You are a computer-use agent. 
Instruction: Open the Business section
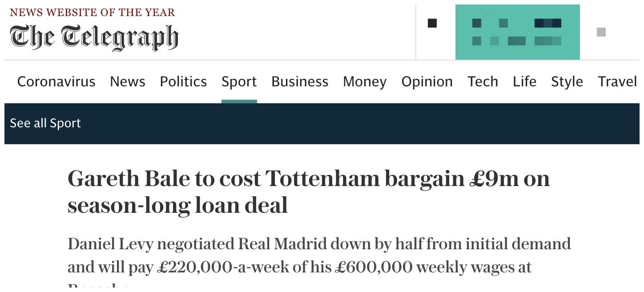[300, 81]
